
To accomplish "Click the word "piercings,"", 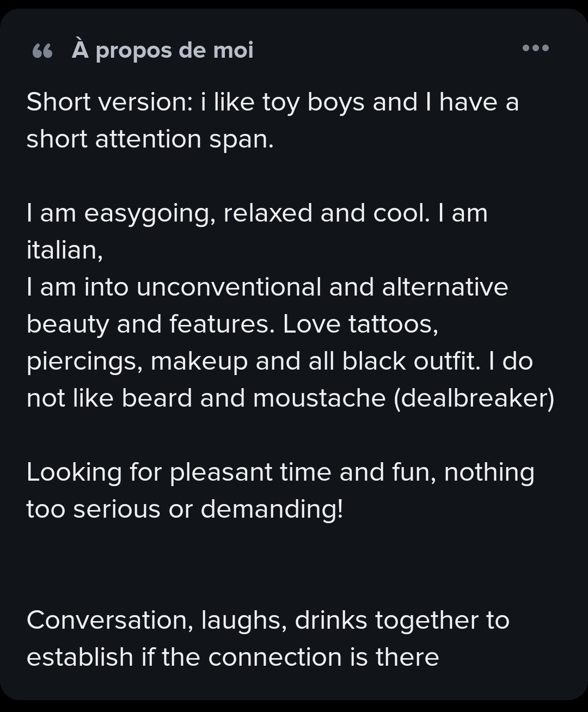I will [84, 362].
